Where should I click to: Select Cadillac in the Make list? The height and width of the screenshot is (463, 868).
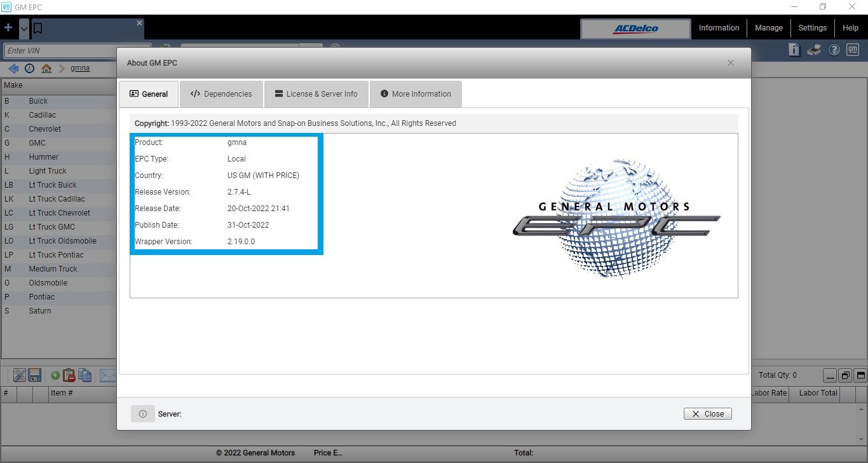[59, 115]
